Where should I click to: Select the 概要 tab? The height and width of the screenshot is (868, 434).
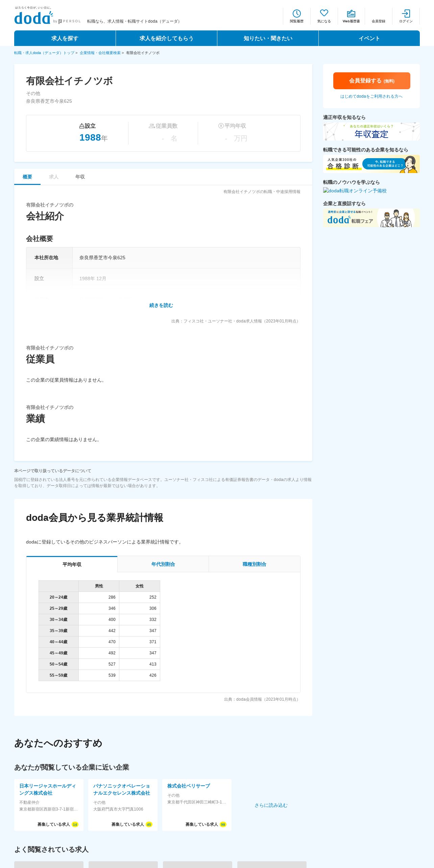coord(27,177)
